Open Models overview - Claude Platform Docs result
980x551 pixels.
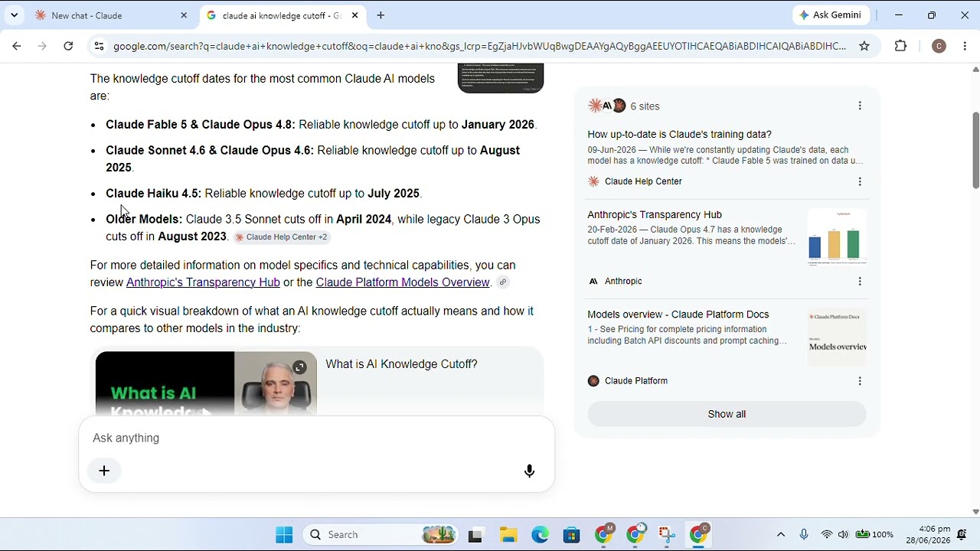(678, 315)
